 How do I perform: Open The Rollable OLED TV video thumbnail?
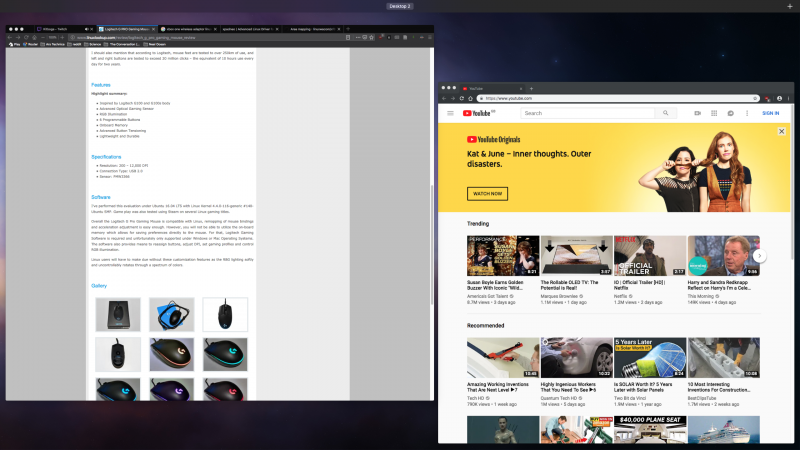[576, 256]
